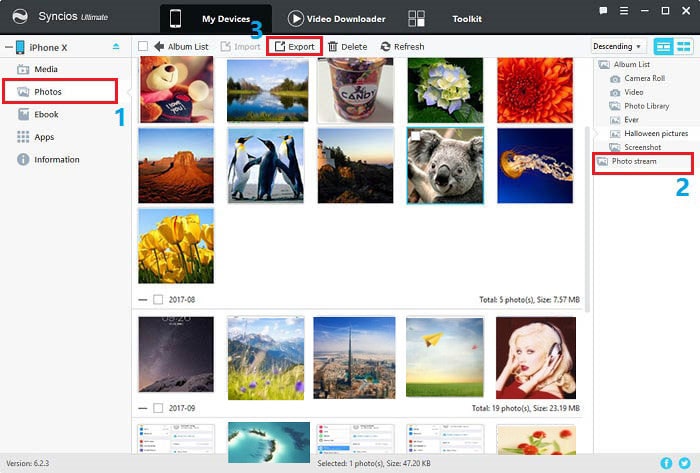This screenshot has height=473, width=700.
Task: Eject the iPhone X device
Action: pos(116,46)
